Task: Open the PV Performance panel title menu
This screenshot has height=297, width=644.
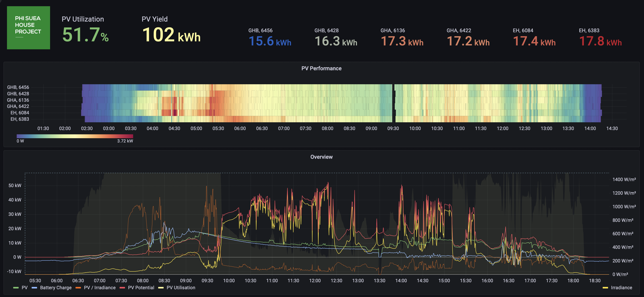Action: (321, 69)
